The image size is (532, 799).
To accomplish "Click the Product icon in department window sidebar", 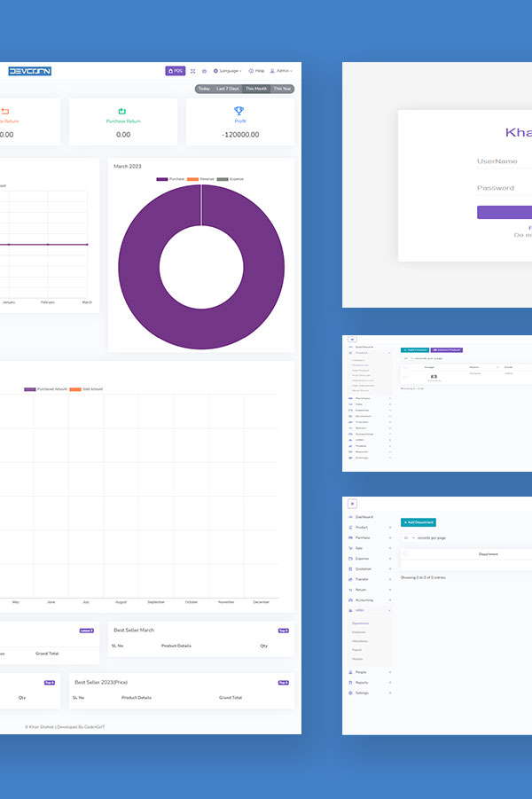I will [x=350, y=528].
